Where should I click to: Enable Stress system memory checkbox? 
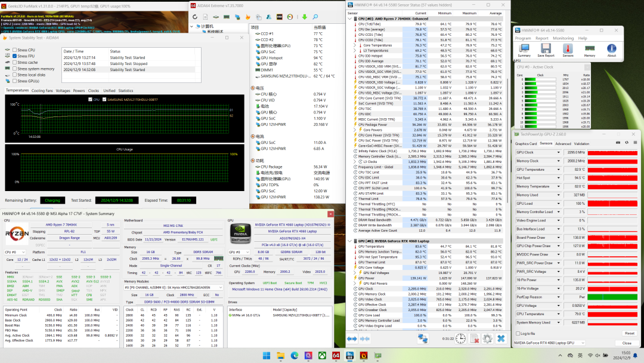coord(15,69)
